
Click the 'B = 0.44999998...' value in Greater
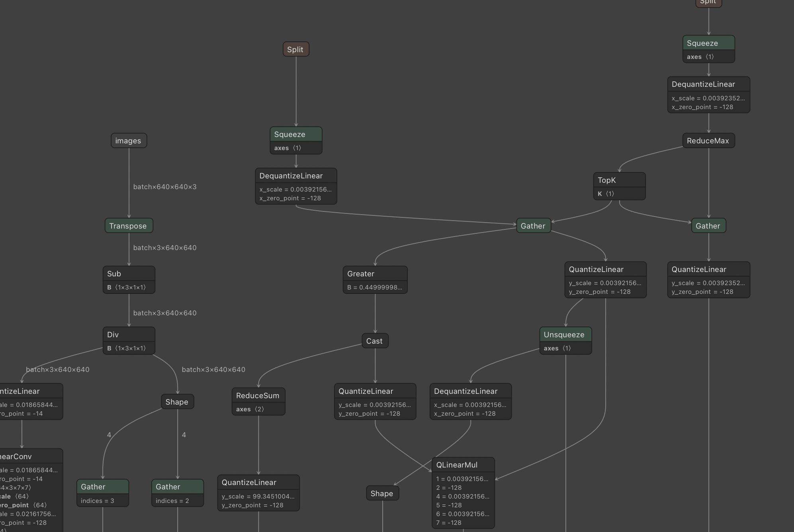375,288
